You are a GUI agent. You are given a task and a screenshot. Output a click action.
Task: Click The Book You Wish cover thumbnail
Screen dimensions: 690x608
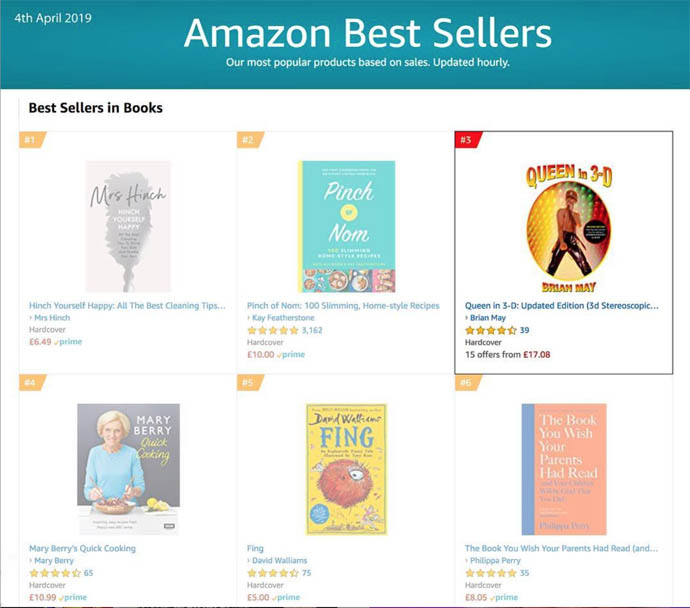tap(564, 470)
